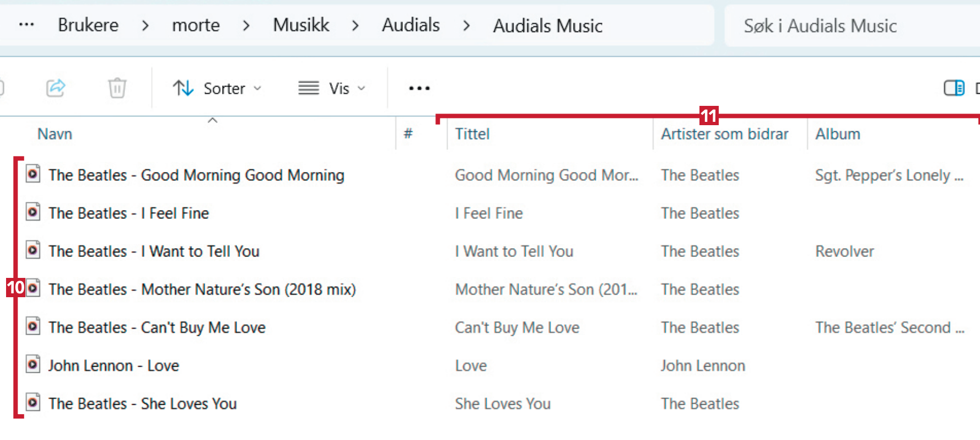Image resolution: width=980 pixels, height=440 pixels.
Task: Click the Delete trash can icon
Action: tap(117, 88)
